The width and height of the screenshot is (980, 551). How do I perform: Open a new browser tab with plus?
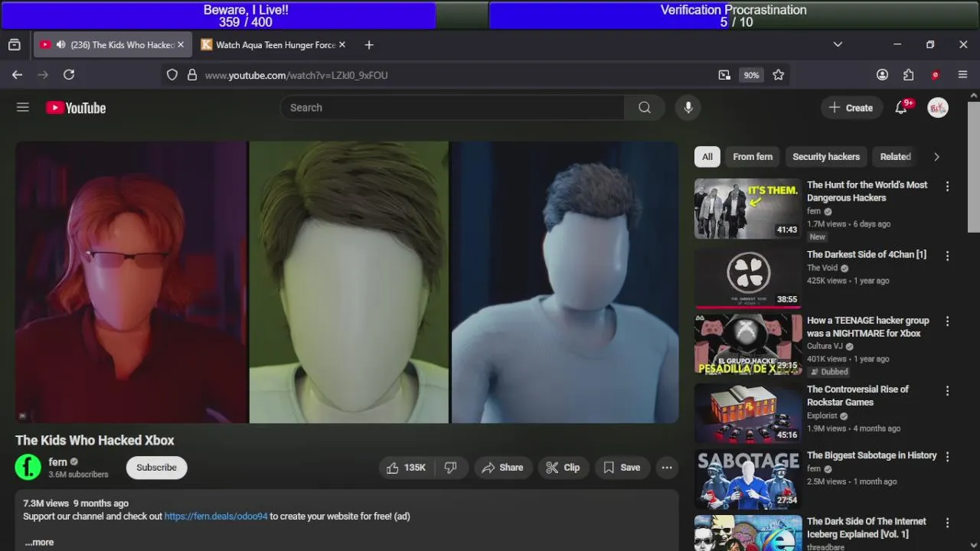click(x=369, y=45)
